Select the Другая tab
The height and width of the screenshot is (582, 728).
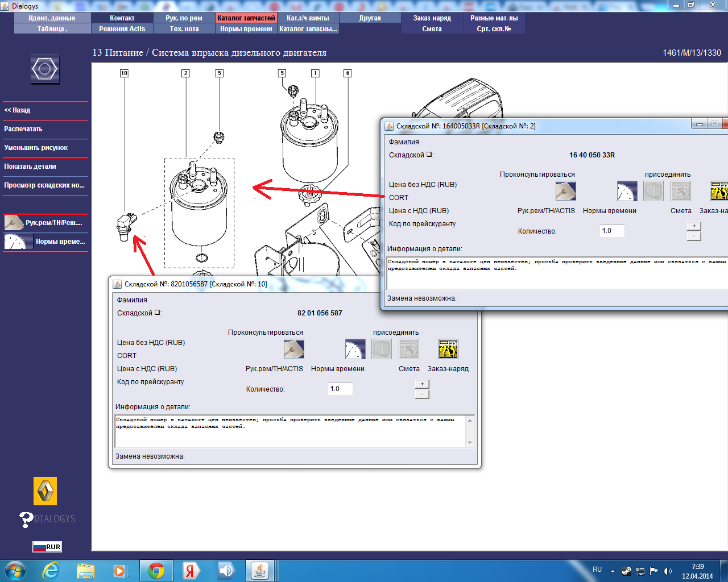pos(370,18)
